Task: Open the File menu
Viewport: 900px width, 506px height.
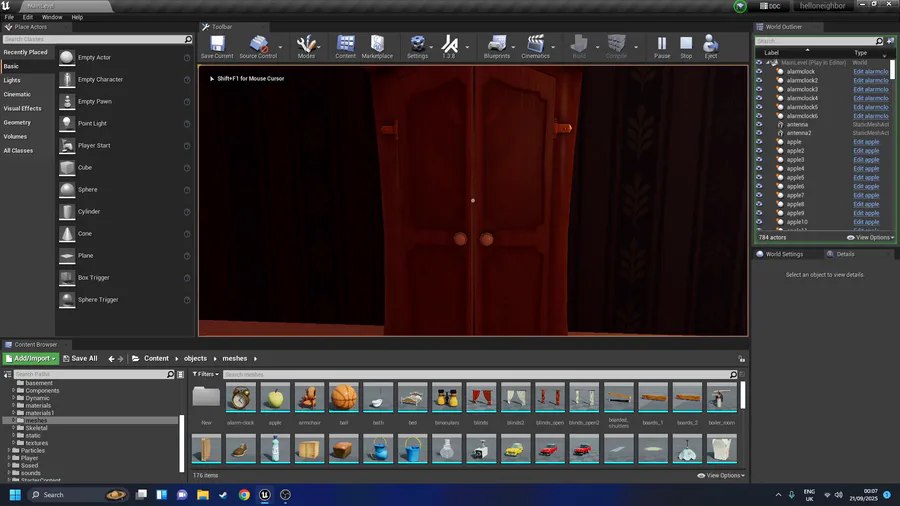Action: pyautogui.click(x=9, y=17)
